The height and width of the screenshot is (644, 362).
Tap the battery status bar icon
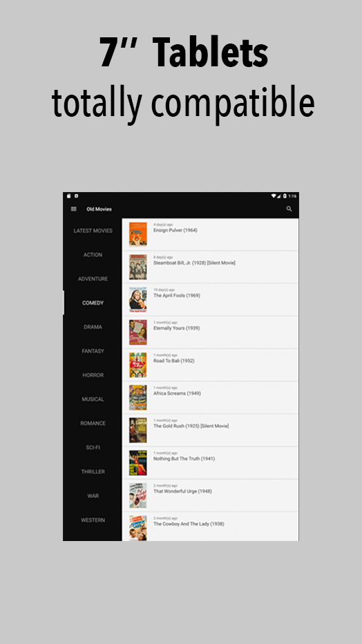pyautogui.click(x=285, y=196)
